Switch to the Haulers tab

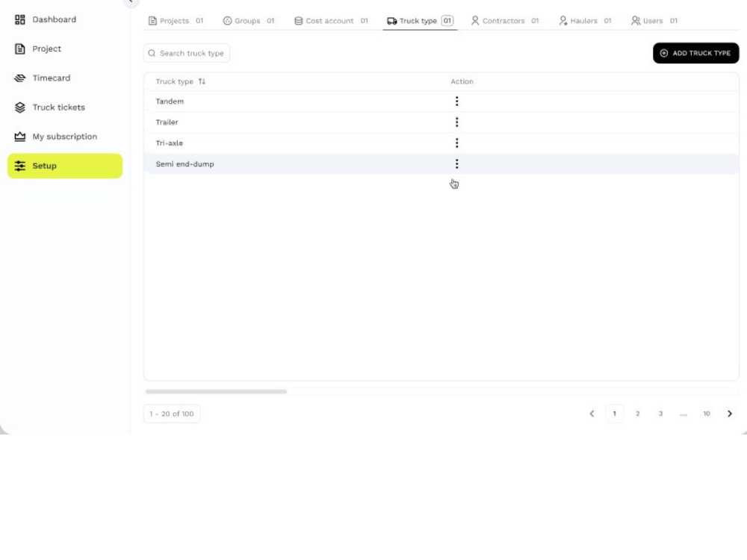(585, 20)
